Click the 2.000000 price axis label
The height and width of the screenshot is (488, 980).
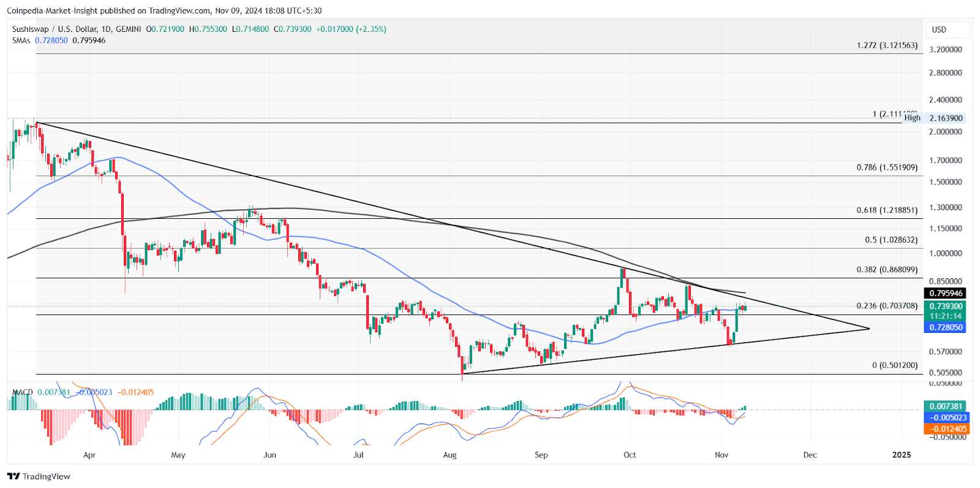[x=946, y=132]
